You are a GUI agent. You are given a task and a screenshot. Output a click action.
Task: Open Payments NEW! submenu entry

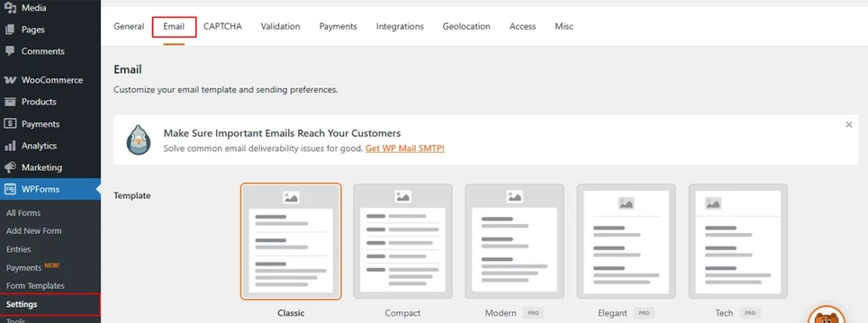[x=33, y=268]
